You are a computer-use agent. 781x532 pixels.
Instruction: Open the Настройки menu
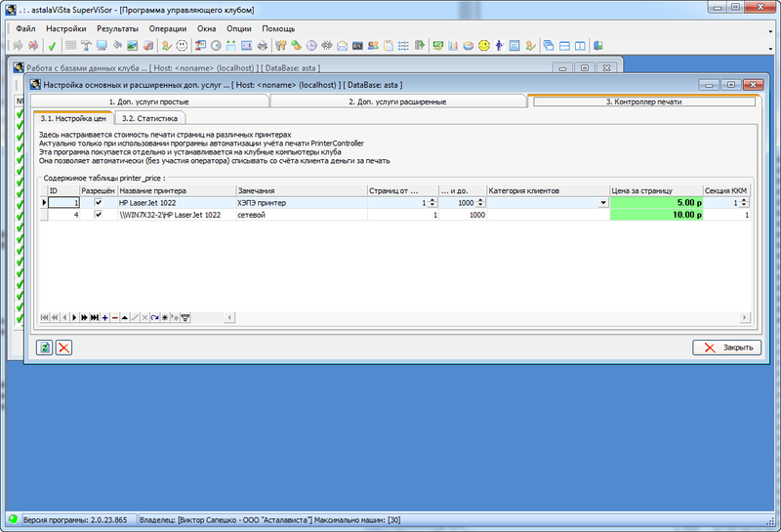[x=65, y=29]
